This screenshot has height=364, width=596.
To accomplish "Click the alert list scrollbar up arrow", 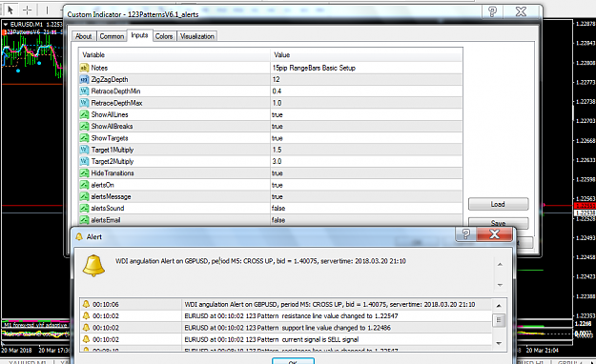I will 499,306.
